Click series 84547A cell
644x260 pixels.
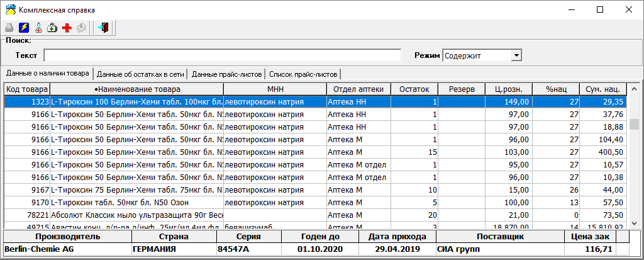click(x=248, y=249)
